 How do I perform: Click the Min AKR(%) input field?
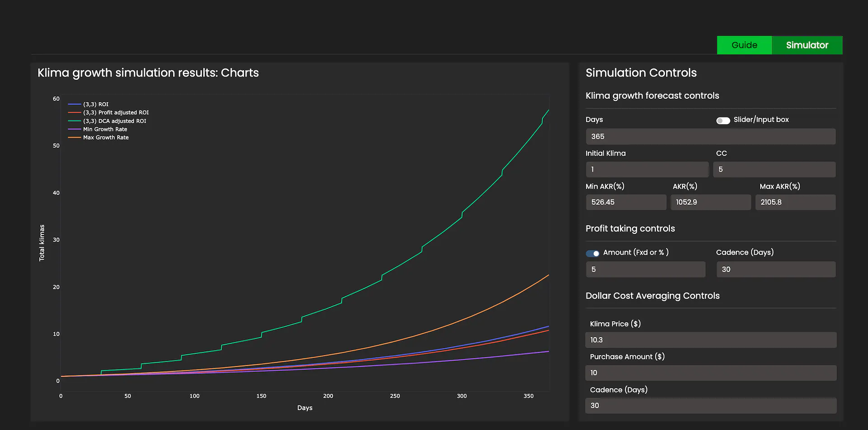click(x=626, y=202)
